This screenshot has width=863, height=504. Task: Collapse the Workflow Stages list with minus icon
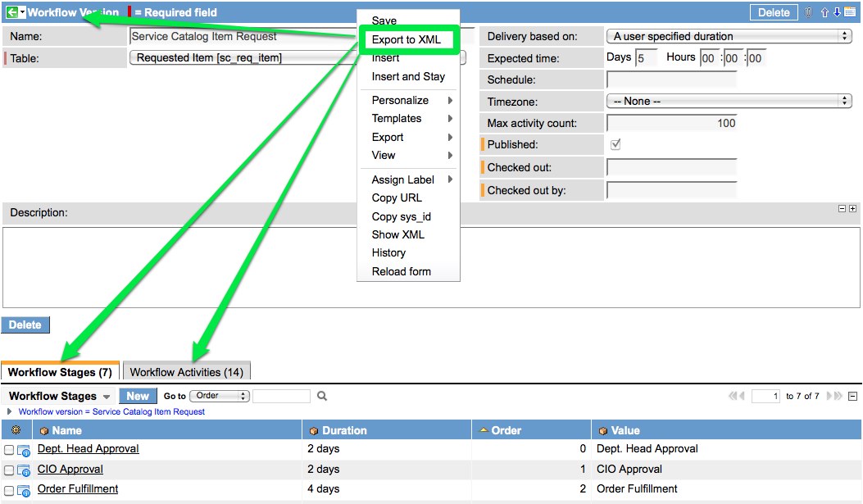coord(852,396)
